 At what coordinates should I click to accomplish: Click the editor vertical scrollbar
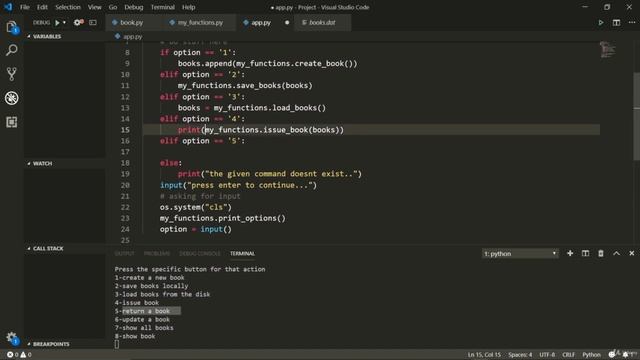coord(636,116)
